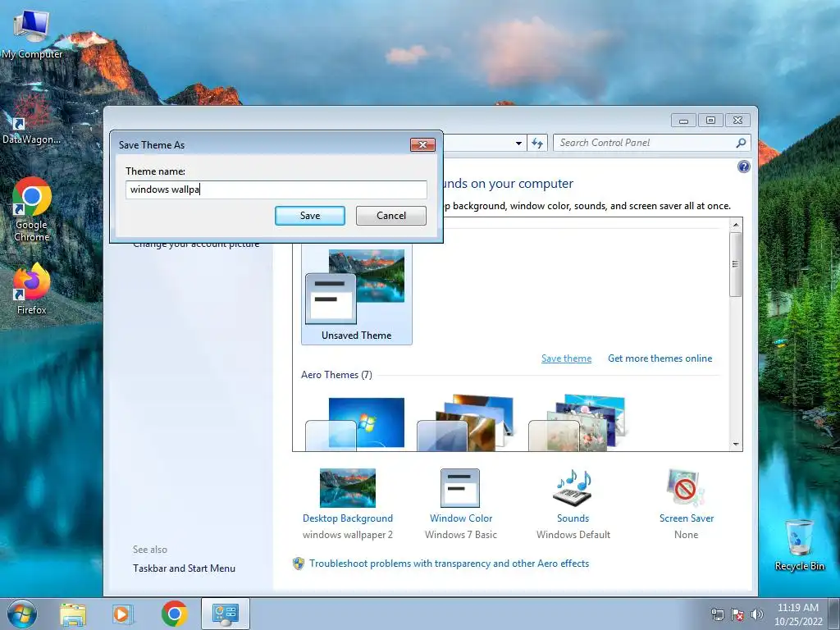Close the Save Theme As dialog
The image size is (840, 630).
422,144
